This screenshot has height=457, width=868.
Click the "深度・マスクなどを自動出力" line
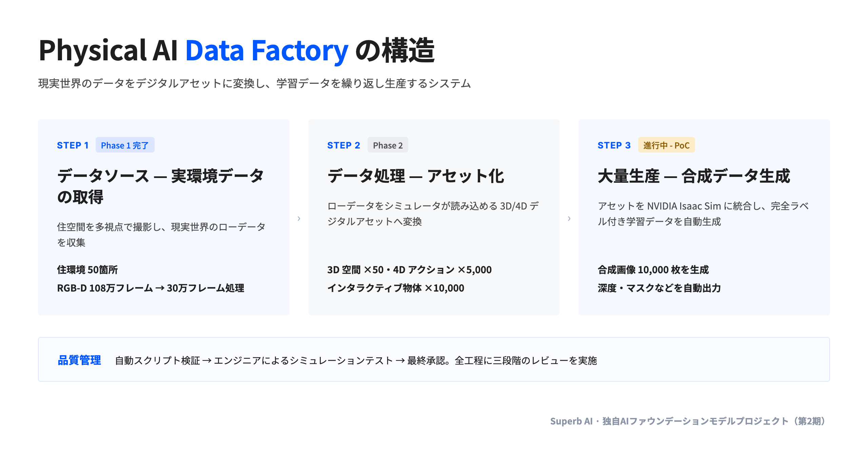(x=659, y=288)
